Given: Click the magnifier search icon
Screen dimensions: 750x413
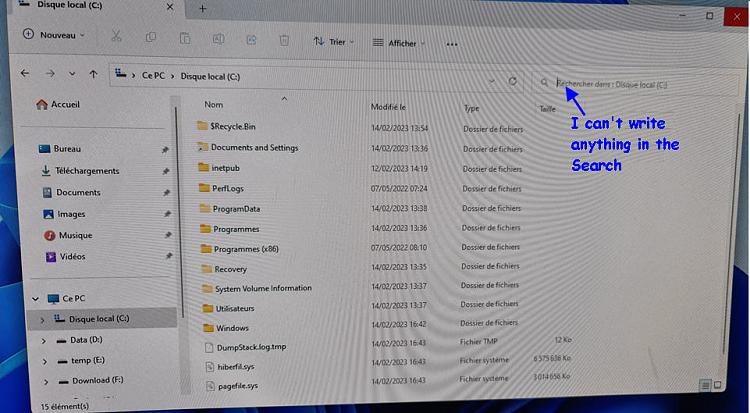Looking at the screenshot, I should pos(544,82).
